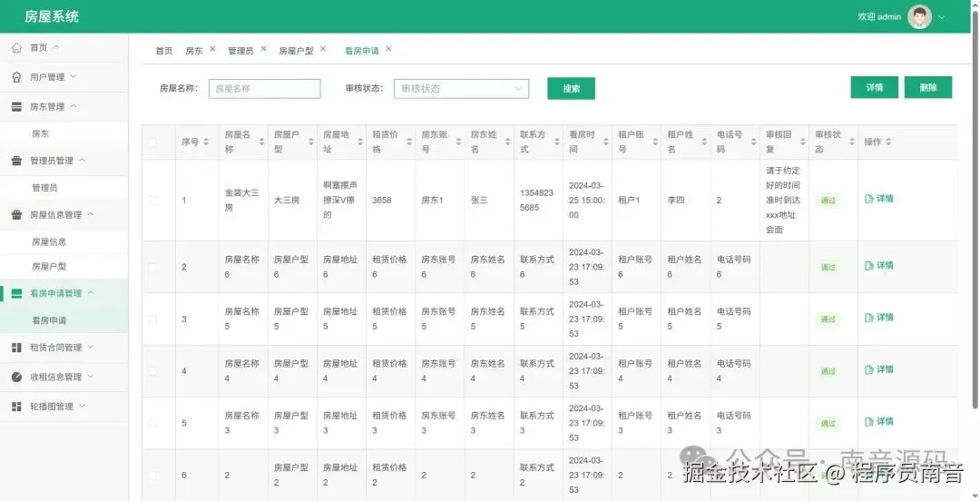Viewport: 980px width, 501px height.
Task: Expand the 用户管理 menu
Action: pos(73,76)
